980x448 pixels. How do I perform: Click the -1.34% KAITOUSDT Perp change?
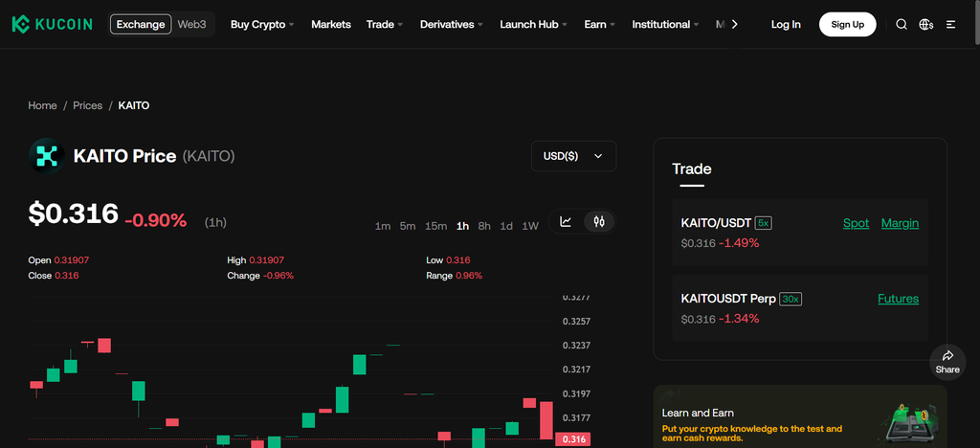pyautogui.click(x=739, y=319)
